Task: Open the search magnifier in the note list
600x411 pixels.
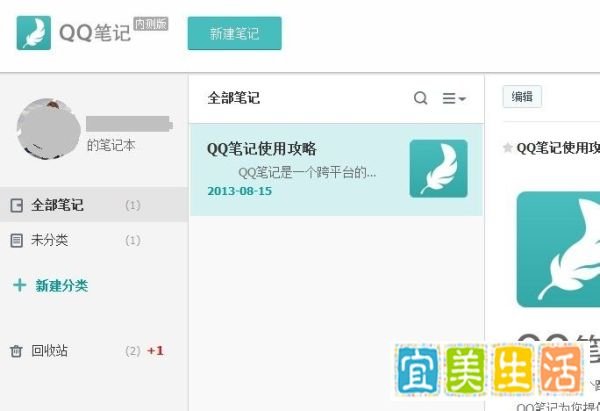Action: 420,98
